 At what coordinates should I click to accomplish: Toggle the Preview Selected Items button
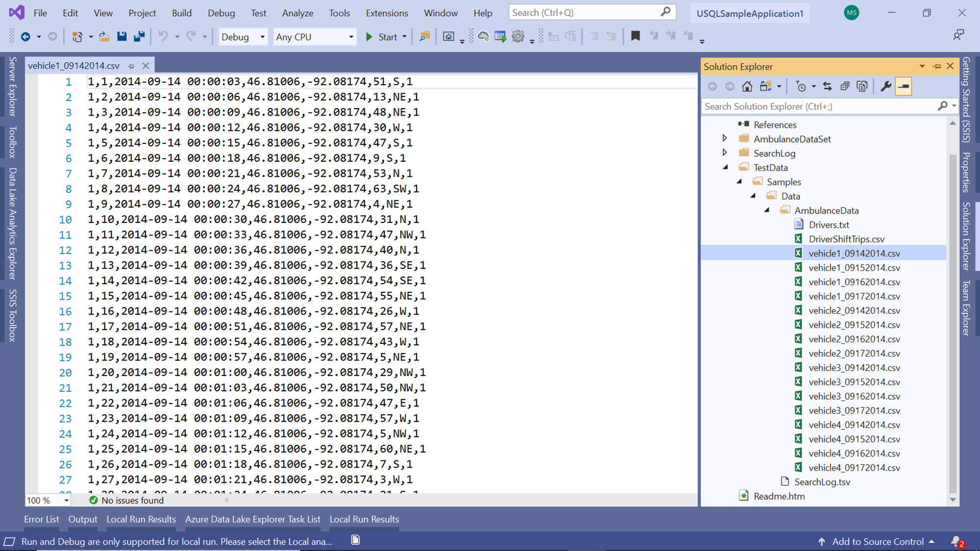903,87
